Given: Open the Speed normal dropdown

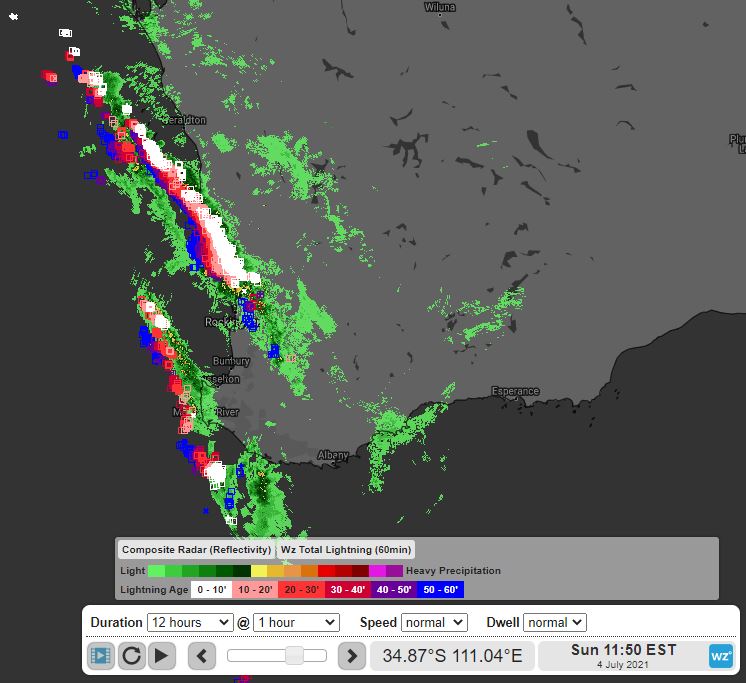Looking at the screenshot, I should pyautogui.click(x=434, y=622).
